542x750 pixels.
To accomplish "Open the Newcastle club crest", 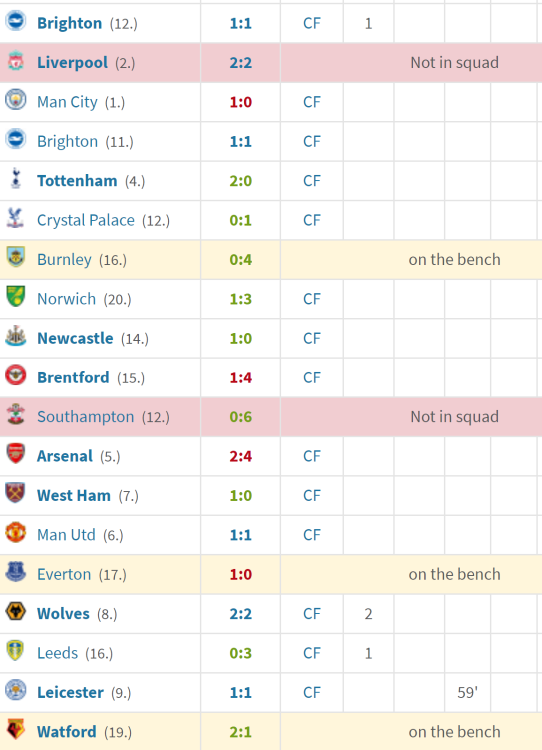I will 15,336.
